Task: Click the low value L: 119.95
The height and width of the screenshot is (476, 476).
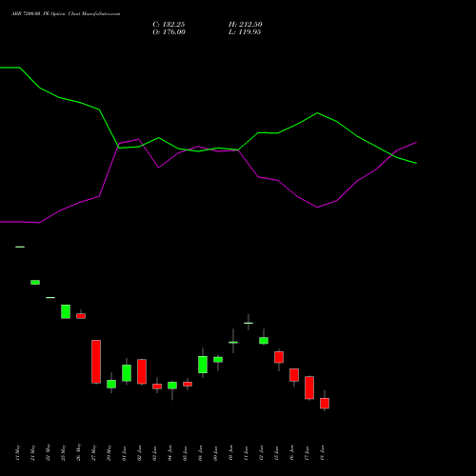Action: coord(245,32)
